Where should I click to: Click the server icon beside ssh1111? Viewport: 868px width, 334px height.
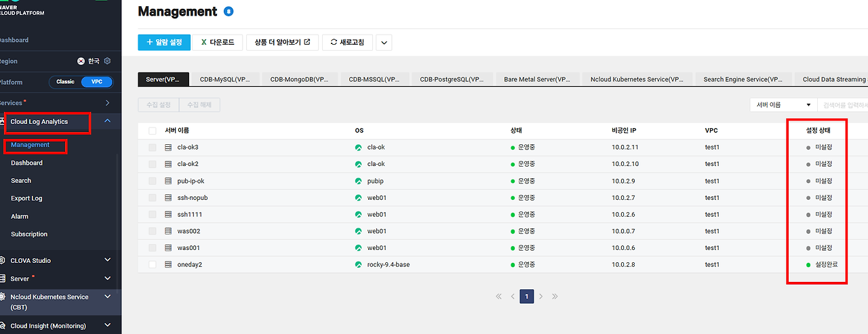coord(170,214)
